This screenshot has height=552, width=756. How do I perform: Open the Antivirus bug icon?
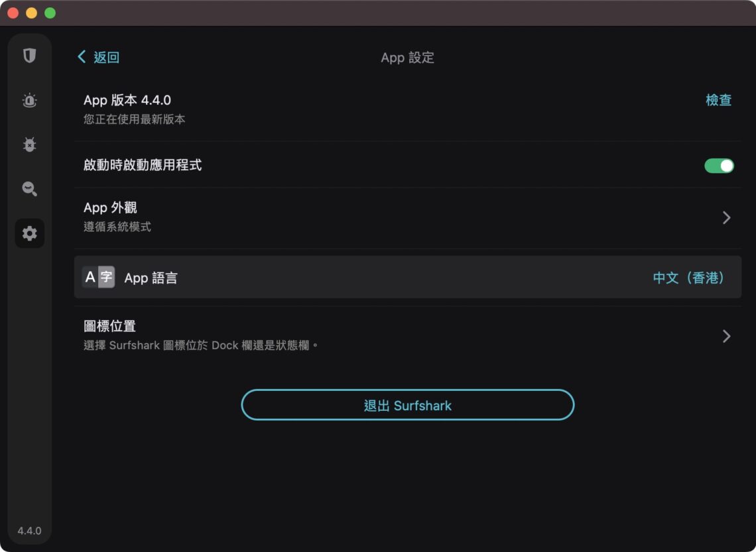click(x=29, y=144)
